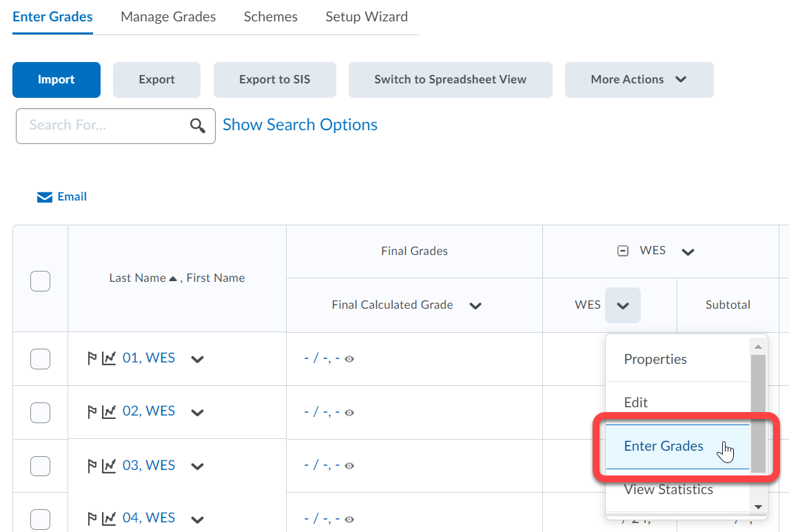Expand the More Actions dropdown
789x532 pixels.
tap(639, 80)
